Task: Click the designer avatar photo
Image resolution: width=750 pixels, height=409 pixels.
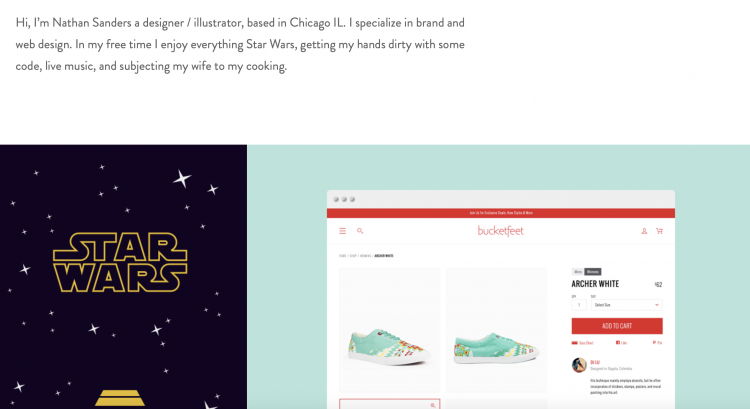Action: [579, 365]
